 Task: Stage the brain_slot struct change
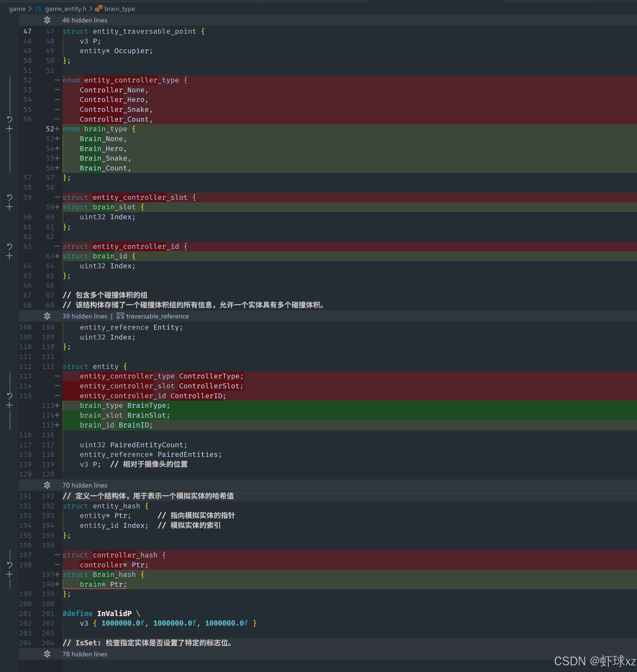(10, 207)
